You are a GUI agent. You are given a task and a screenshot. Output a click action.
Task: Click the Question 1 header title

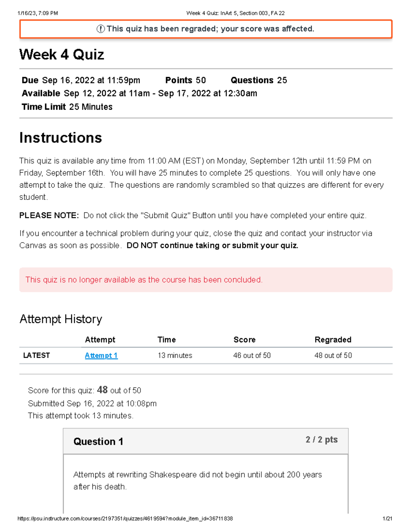tap(98, 442)
